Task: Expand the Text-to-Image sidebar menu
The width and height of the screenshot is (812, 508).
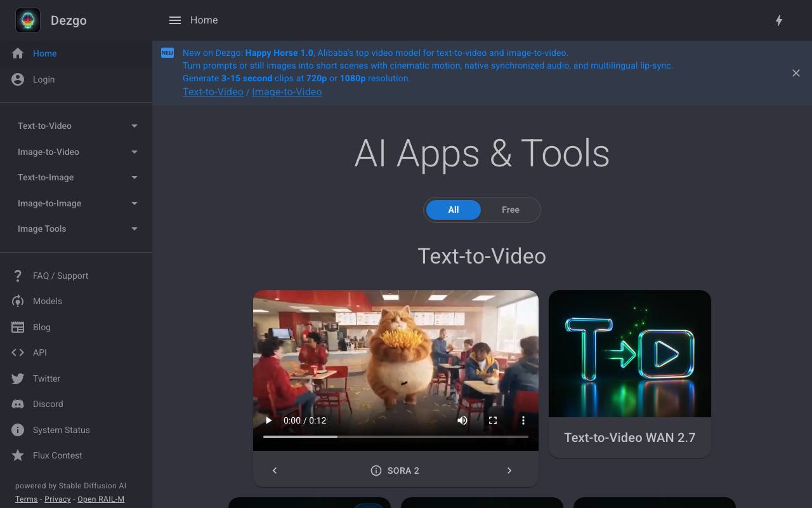Action: pos(76,177)
